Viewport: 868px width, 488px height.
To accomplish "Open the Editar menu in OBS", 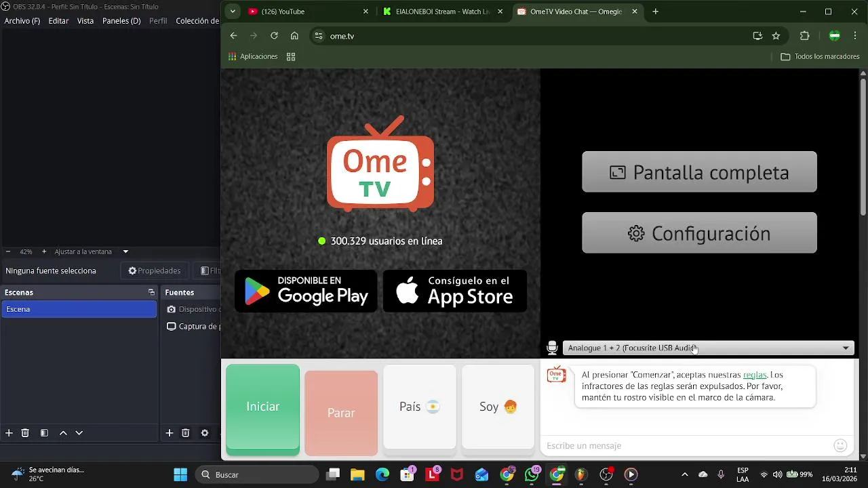I will click(x=58, y=21).
